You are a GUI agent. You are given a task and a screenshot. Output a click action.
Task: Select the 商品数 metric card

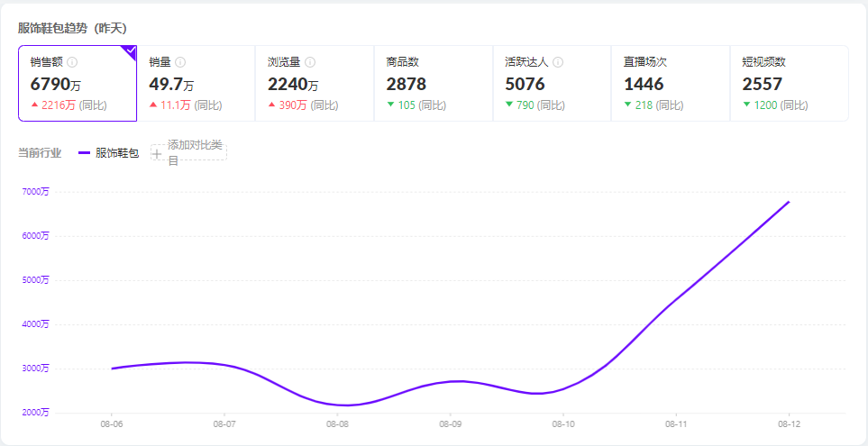click(x=433, y=83)
